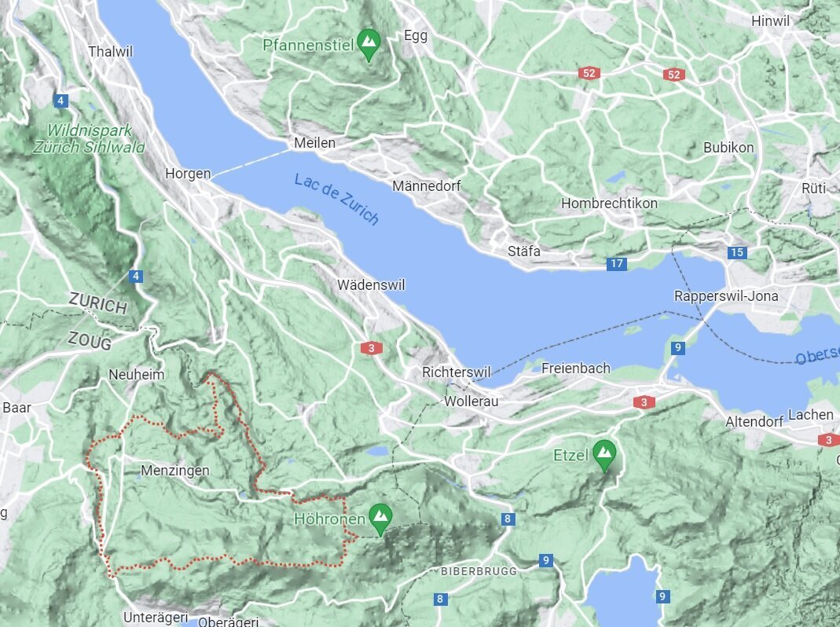Screen dimensions: 840x627
Task: Open the Rapperswil-Jona city label
Action: (726, 295)
